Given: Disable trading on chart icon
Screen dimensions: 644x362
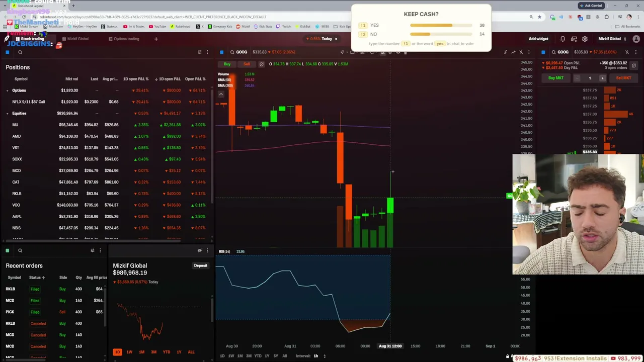Looking at the screenshot, I should [261, 64].
